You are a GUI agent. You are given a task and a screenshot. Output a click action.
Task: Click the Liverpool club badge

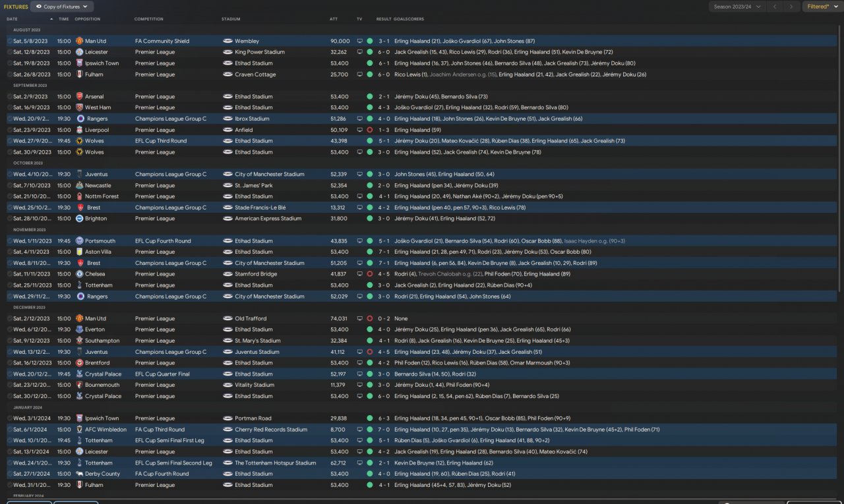tap(79, 130)
